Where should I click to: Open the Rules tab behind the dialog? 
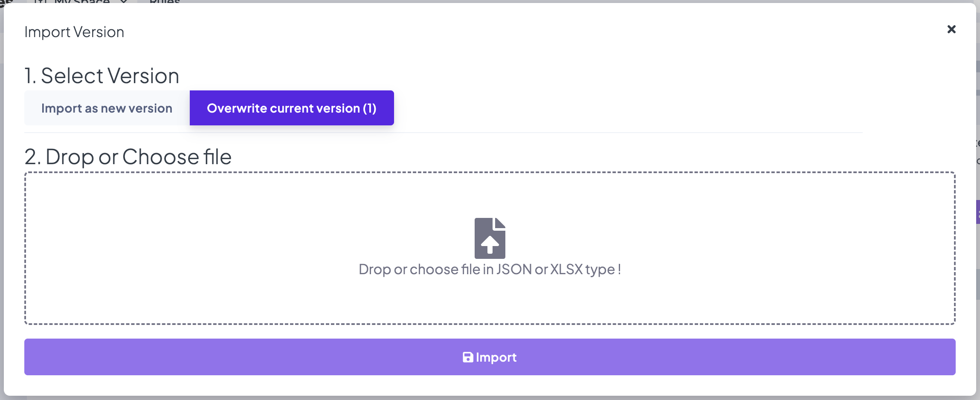coord(165,1)
